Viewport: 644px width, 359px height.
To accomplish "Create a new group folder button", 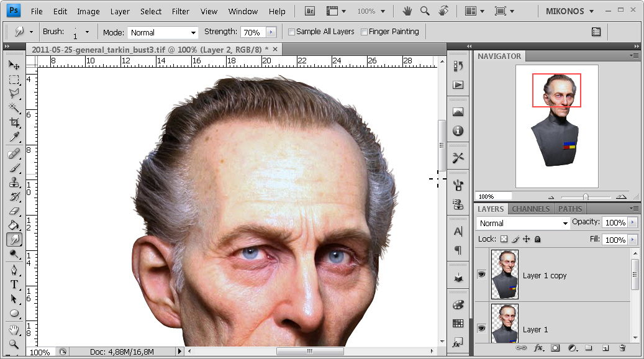I will (589, 348).
